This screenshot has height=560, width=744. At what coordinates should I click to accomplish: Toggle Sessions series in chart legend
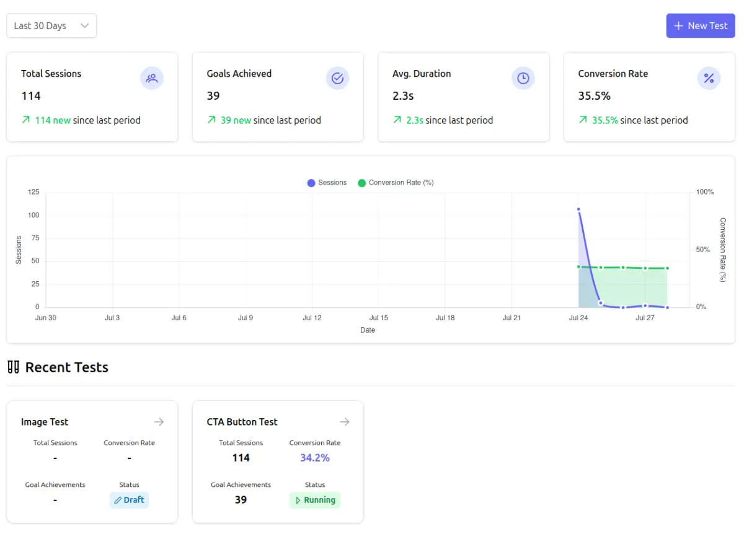click(327, 183)
